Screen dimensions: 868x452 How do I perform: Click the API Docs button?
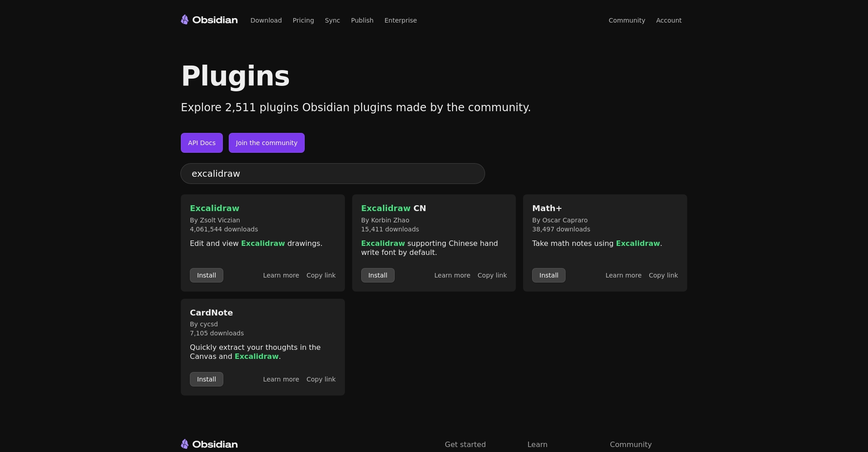(202, 143)
